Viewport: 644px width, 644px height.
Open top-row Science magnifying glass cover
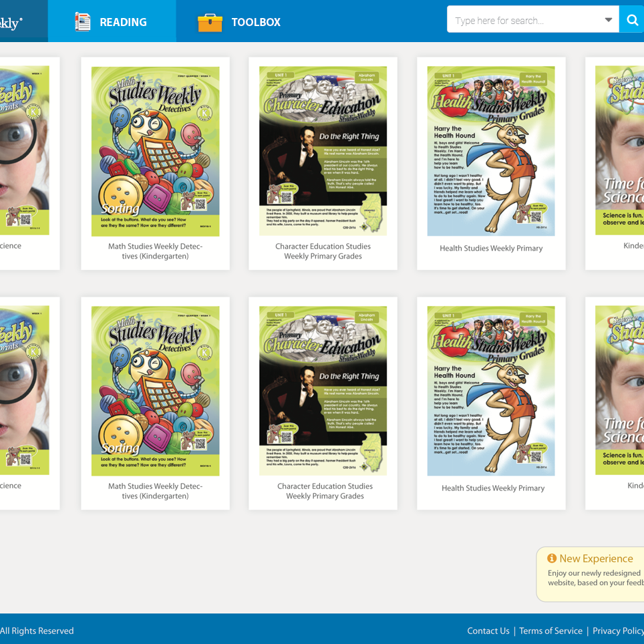point(25,150)
